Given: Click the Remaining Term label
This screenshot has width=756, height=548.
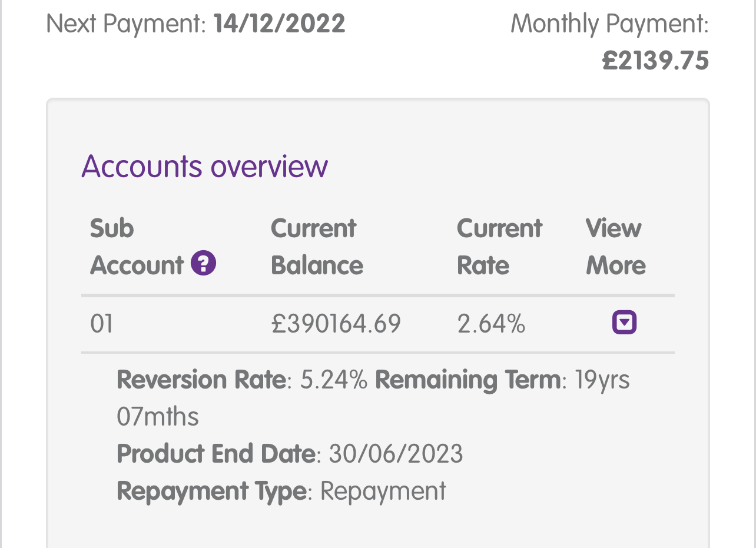Looking at the screenshot, I should pos(468,380).
